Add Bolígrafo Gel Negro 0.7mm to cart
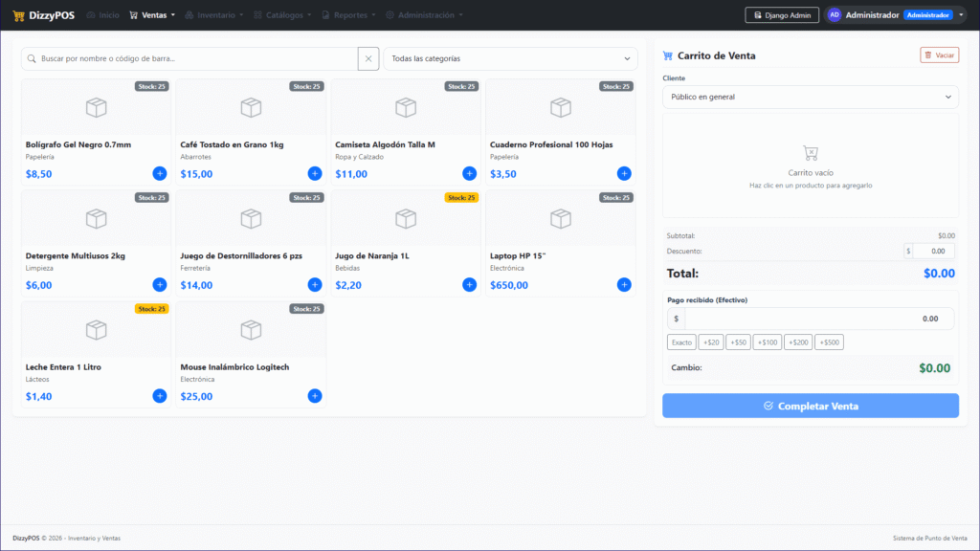 point(160,174)
